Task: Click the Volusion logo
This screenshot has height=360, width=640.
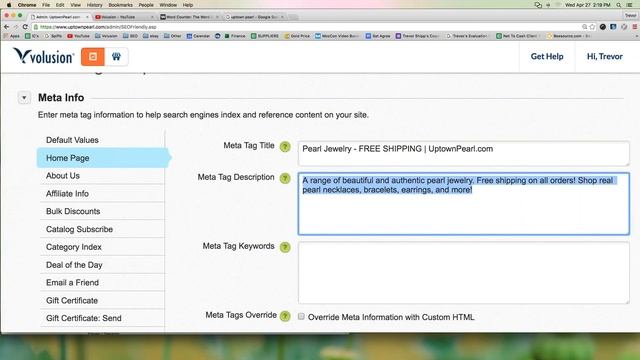Action: click(x=44, y=56)
